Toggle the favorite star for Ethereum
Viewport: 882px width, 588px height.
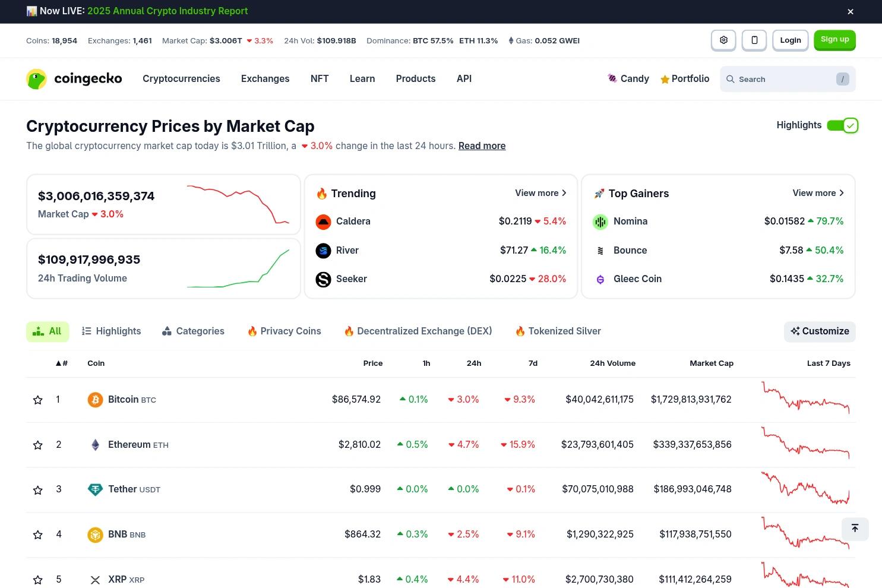coord(38,445)
